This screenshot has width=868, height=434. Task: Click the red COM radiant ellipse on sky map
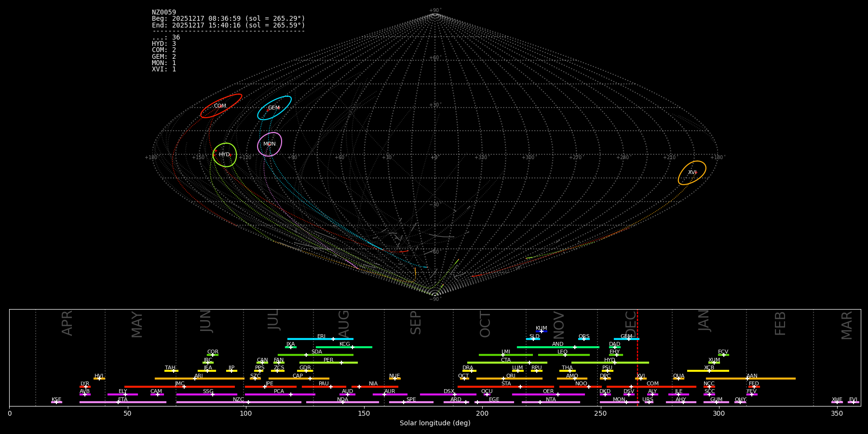tap(221, 106)
